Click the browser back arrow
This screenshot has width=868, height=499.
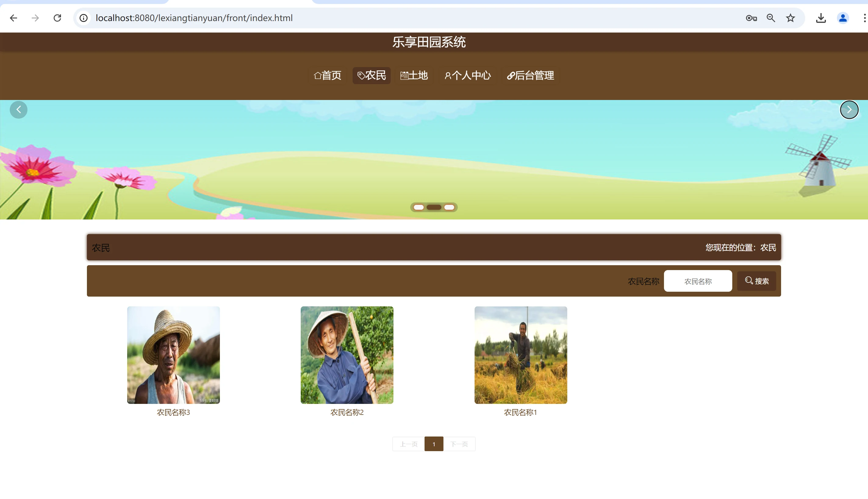[x=14, y=18]
